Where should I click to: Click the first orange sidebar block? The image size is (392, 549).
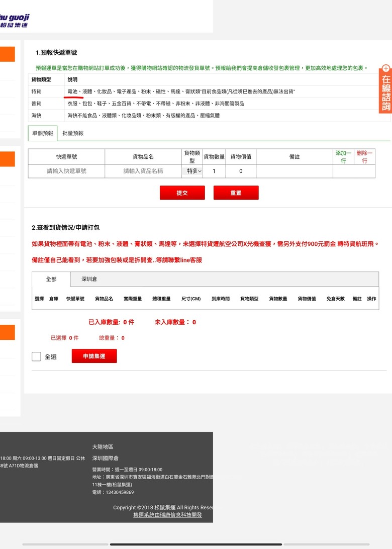click(8, 54)
